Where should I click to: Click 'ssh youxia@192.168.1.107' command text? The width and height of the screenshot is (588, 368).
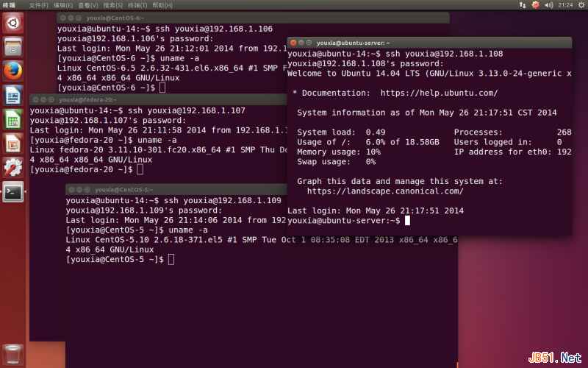187,111
